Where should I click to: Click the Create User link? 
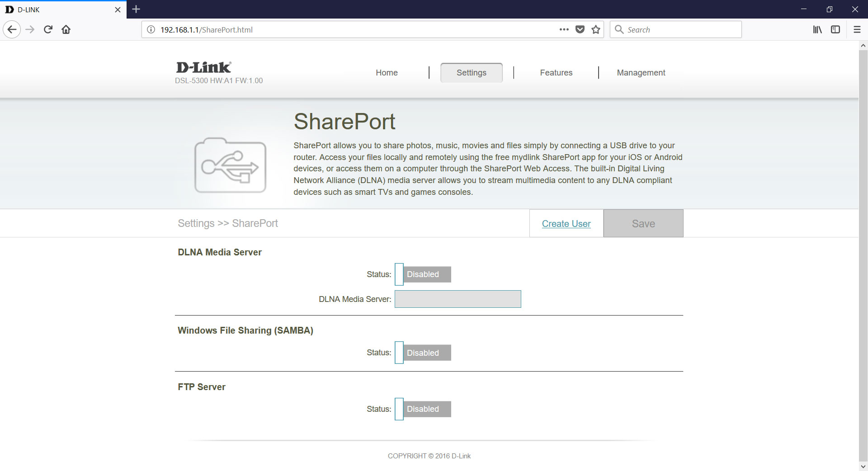(x=566, y=224)
